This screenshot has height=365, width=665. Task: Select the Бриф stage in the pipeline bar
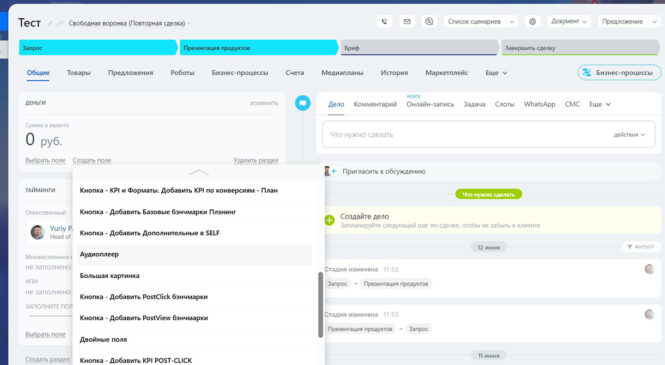coord(419,48)
